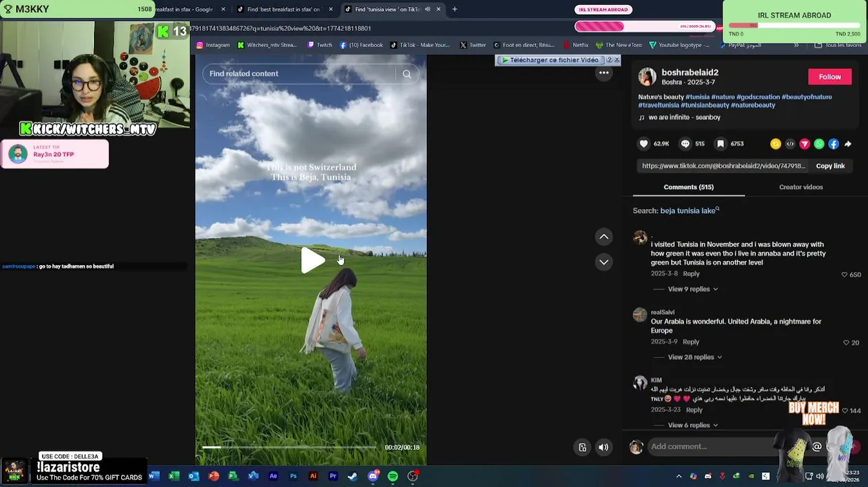Screen dimensions: 868x487
Task: Open more share options arrow
Action: point(848,144)
